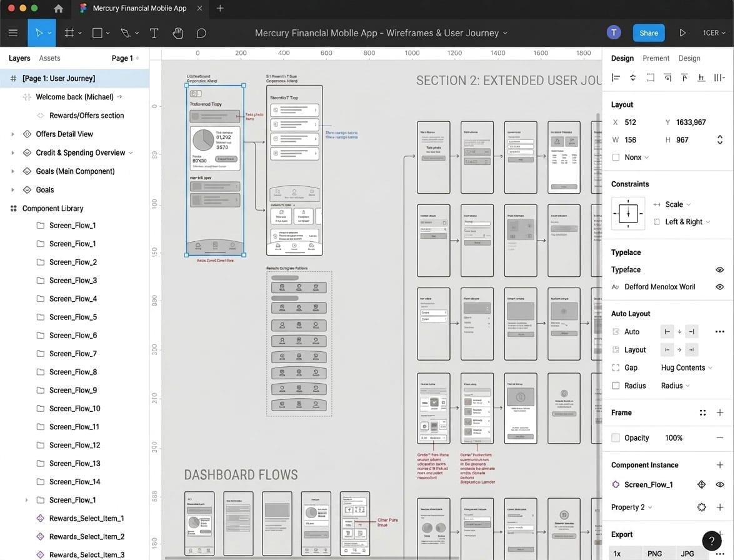Click the align top icon
The height and width of the screenshot is (560, 735).
[x=684, y=77]
